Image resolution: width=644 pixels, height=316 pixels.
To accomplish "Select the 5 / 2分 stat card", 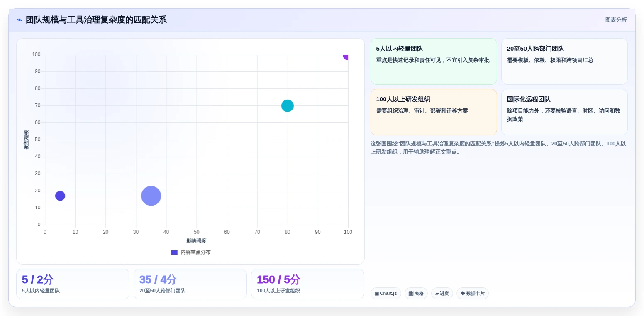I will pyautogui.click(x=73, y=284).
